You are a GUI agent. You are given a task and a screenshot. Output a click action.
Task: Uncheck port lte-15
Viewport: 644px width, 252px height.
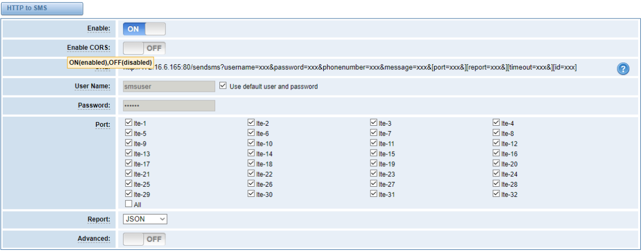point(374,153)
